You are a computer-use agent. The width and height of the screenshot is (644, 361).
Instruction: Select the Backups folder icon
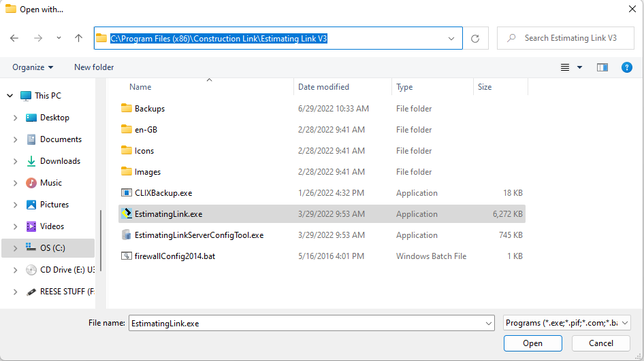pyautogui.click(x=127, y=108)
